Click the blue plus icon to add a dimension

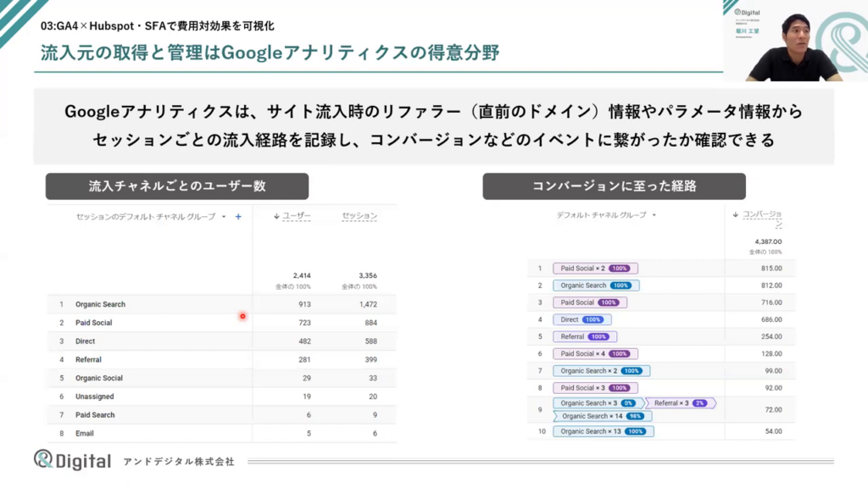point(238,217)
